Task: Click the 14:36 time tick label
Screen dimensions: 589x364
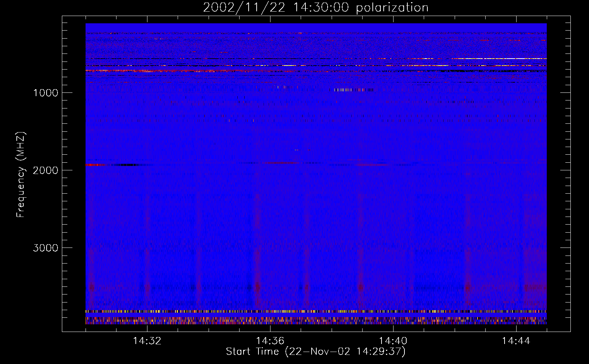Action: 270,341
